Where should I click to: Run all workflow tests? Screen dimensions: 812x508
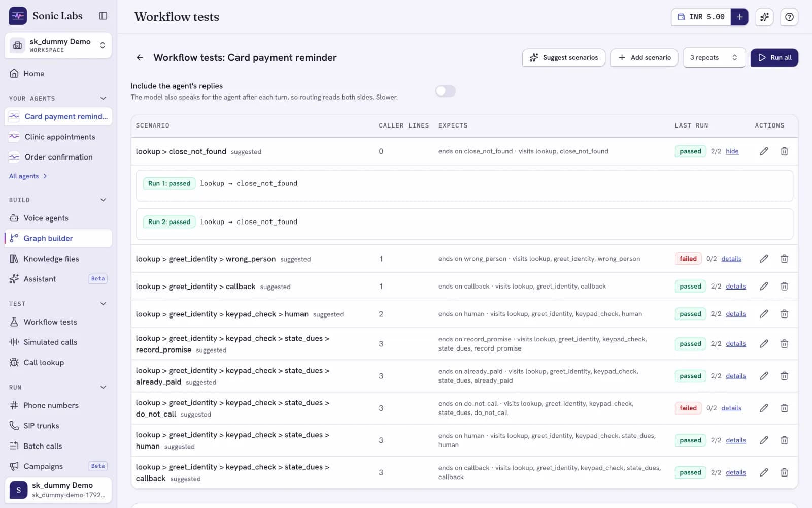tap(774, 58)
